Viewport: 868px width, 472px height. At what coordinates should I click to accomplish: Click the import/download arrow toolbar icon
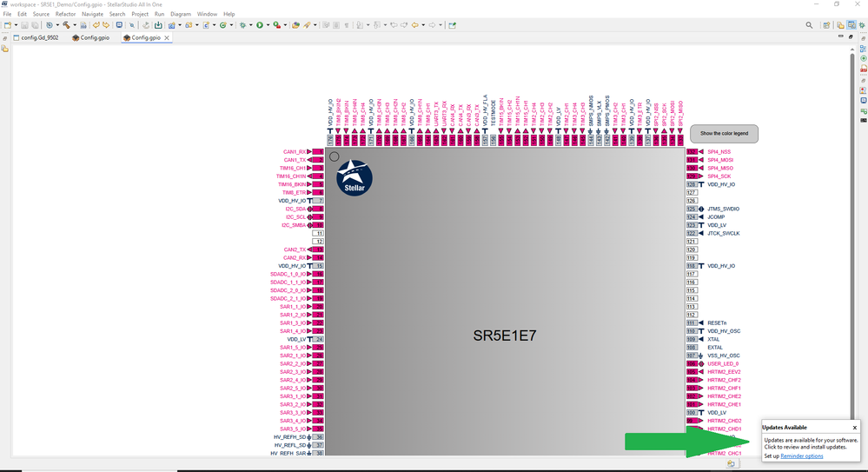pos(158,25)
